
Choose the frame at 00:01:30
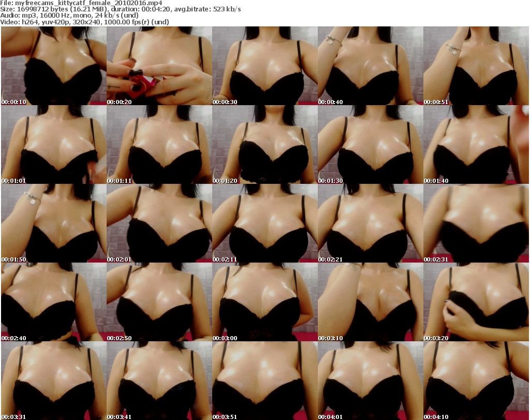(x=371, y=144)
